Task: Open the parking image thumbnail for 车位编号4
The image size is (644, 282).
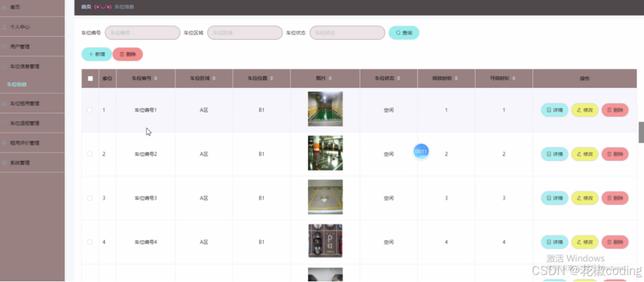Action: pyautogui.click(x=325, y=241)
